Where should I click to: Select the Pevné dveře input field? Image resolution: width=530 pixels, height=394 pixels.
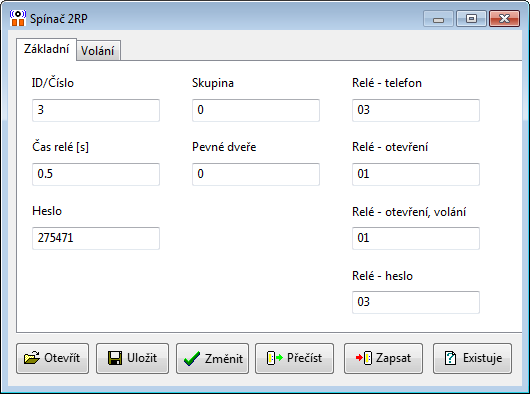256,174
